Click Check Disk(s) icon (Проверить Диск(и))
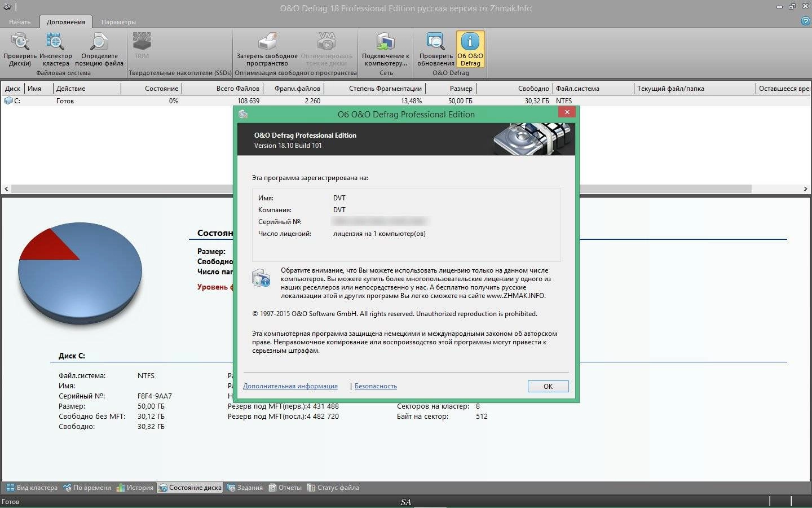This screenshot has width=812, height=508. [20, 49]
